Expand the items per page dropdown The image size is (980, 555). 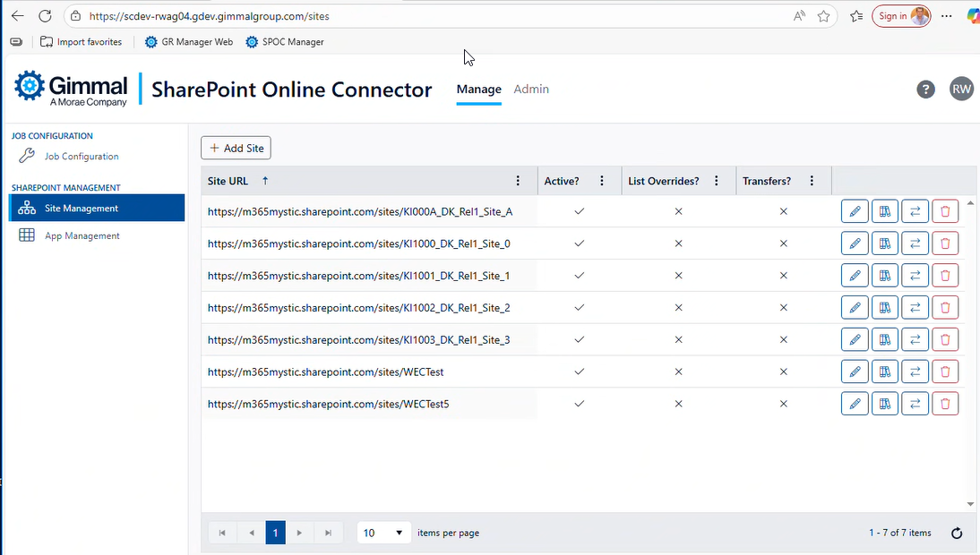tap(383, 534)
